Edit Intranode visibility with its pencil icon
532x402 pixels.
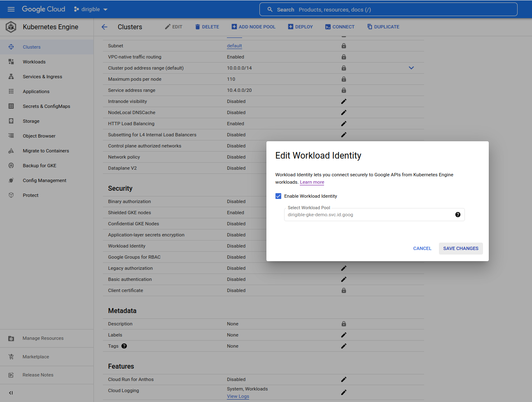(344, 101)
